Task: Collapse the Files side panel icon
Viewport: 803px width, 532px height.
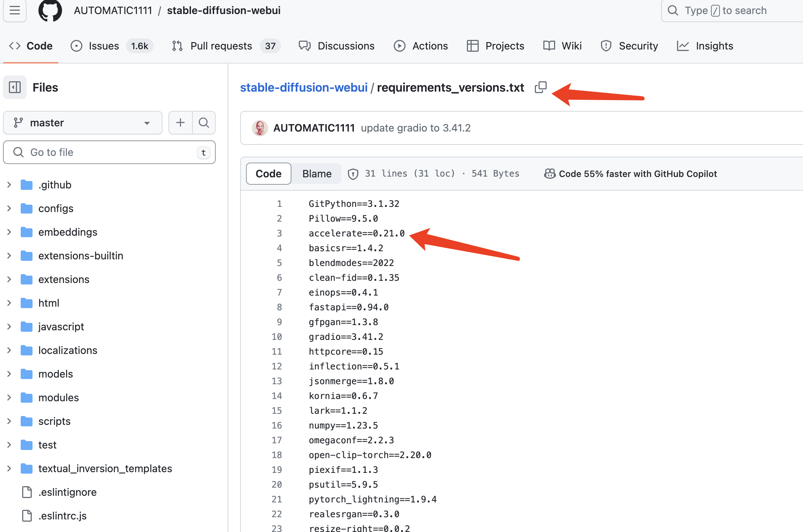Action: coord(15,88)
